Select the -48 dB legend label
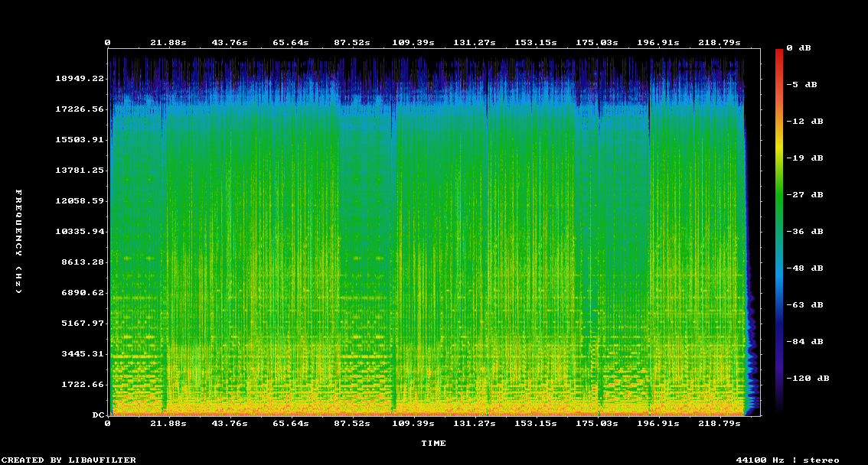This screenshot has height=465, width=868. coord(807,268)
